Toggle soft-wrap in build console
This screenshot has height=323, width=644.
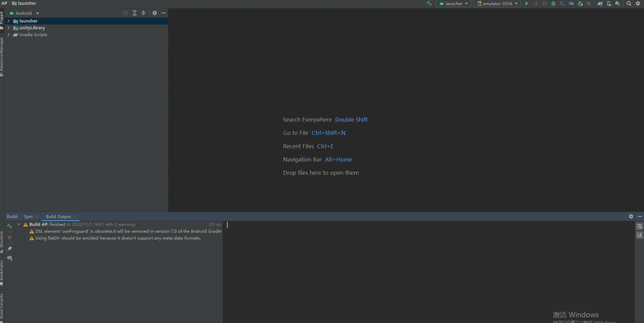click(x=640, y=227)
